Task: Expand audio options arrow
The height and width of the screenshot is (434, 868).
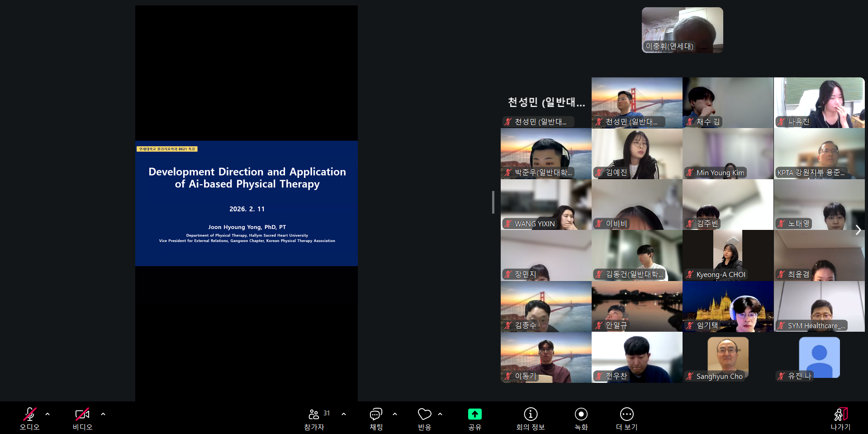Action: 47,414
